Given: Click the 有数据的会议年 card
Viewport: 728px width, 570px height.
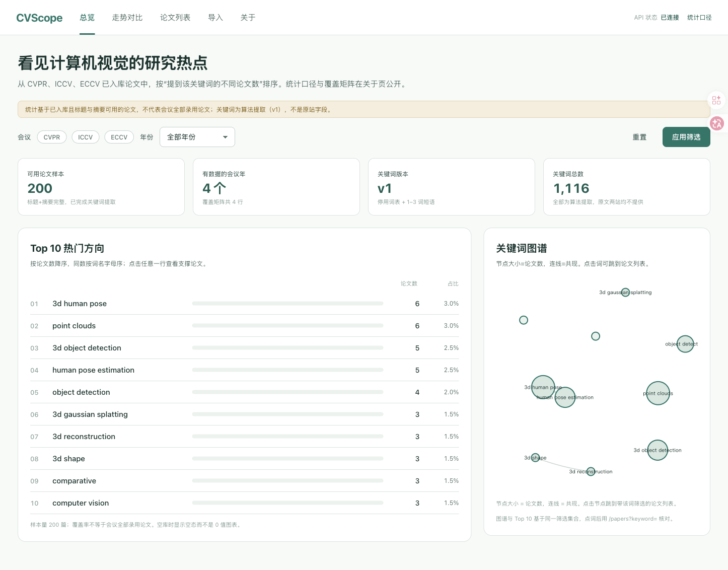Looking at the screenshot, I should click(x=276, y=187).
